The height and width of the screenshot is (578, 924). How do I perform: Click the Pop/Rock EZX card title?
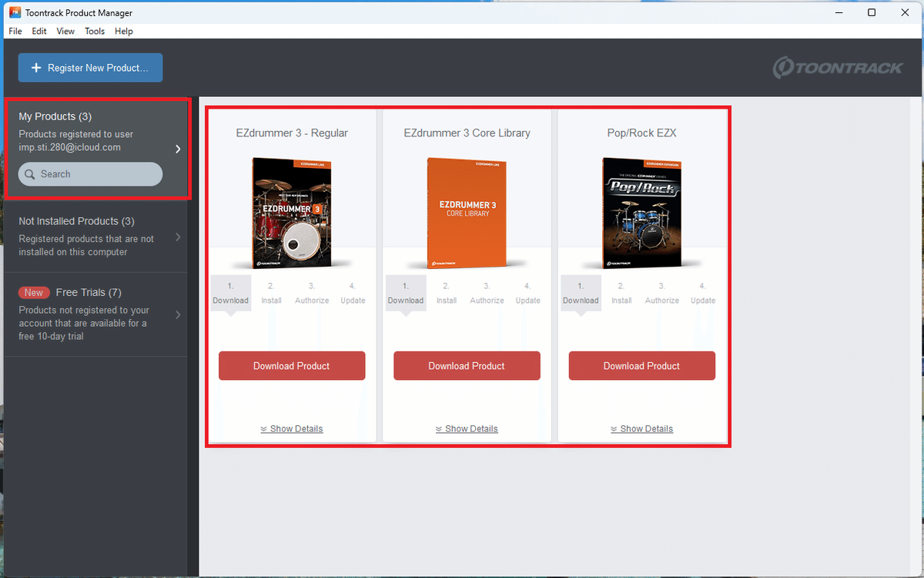642,133
